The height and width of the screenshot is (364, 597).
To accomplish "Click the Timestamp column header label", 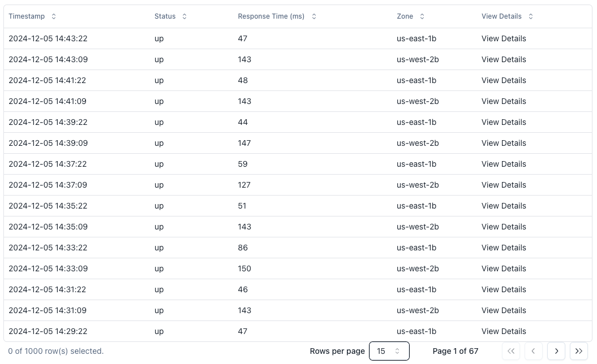I will coord(27,16).
